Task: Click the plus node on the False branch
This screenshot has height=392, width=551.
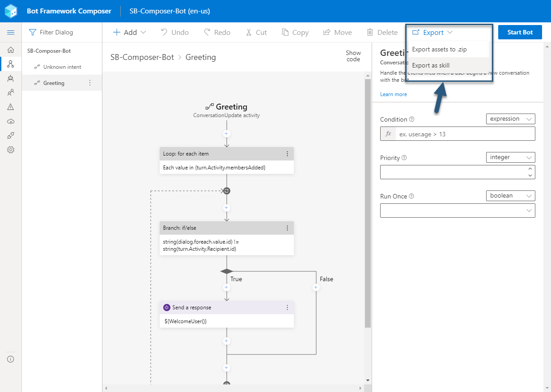Action: (316, 287)
